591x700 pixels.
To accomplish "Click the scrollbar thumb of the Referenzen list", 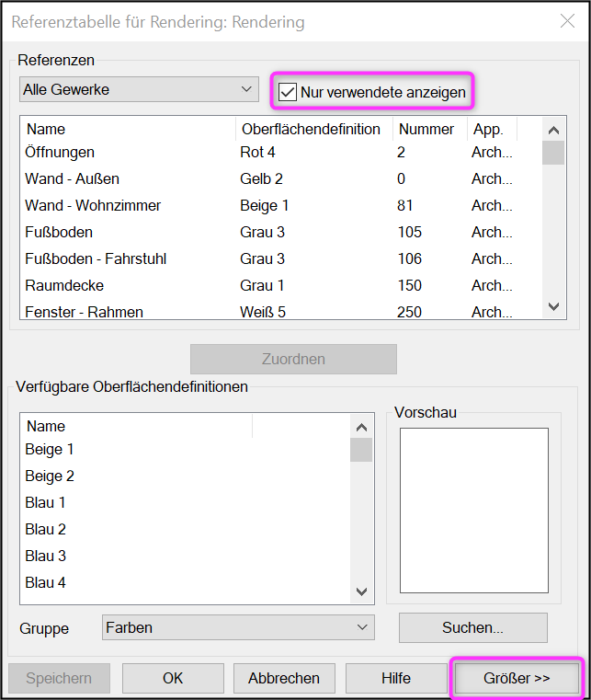I will [x=553, y=153].
